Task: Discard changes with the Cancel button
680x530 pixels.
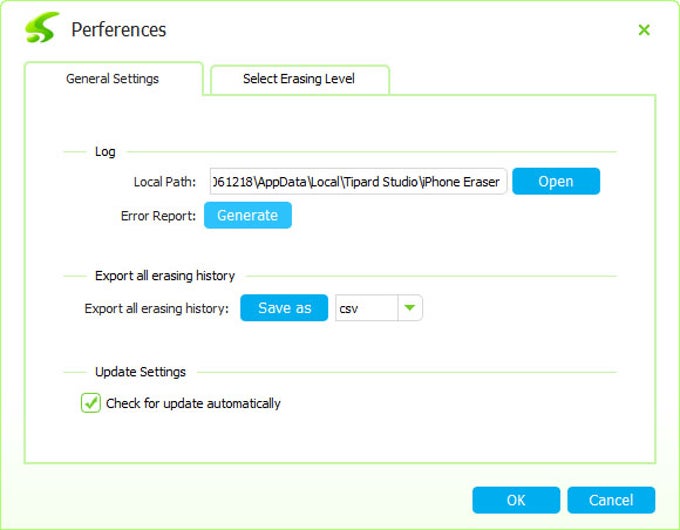Action: click(x=610, y=500)
